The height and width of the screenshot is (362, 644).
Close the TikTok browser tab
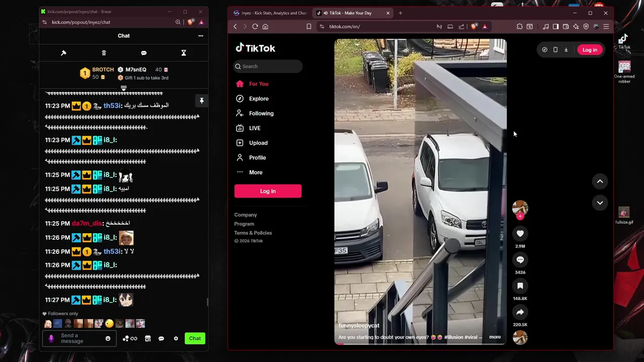pos(388,13)
